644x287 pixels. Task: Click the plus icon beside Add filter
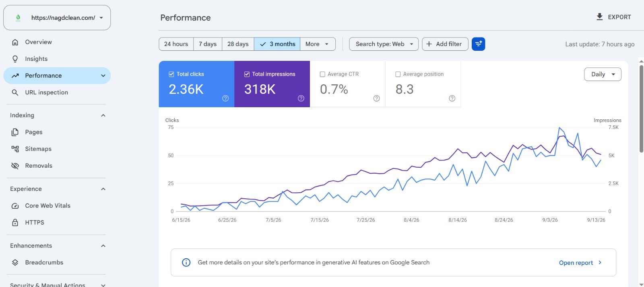429,44
